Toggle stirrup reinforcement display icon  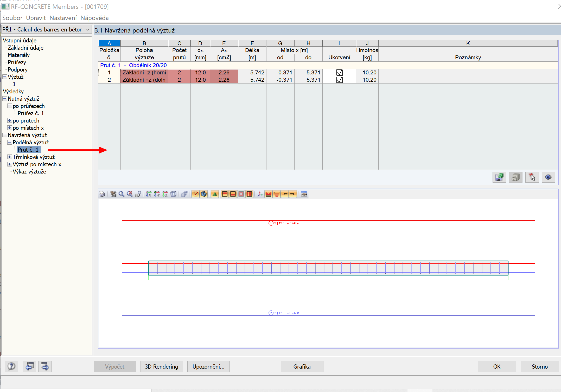249,194
